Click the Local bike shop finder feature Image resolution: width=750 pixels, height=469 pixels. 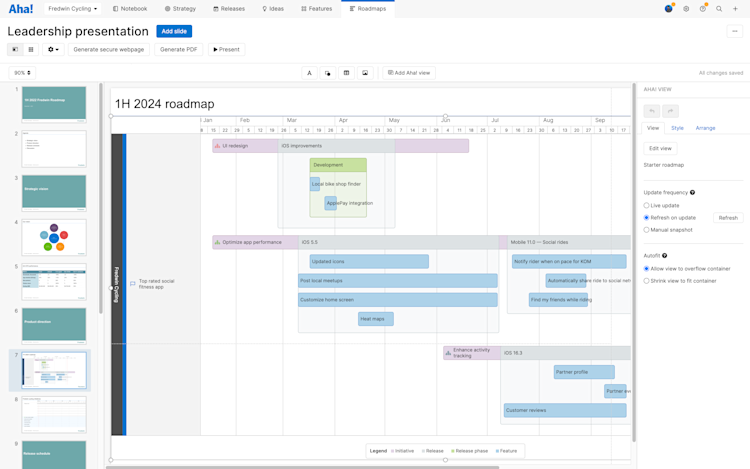[x=315, y=184]
